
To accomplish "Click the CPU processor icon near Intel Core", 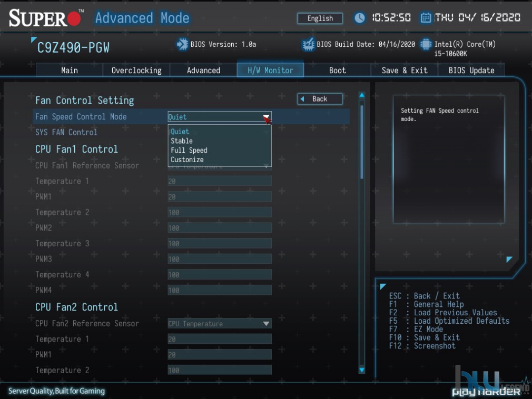I will point(426,44).
